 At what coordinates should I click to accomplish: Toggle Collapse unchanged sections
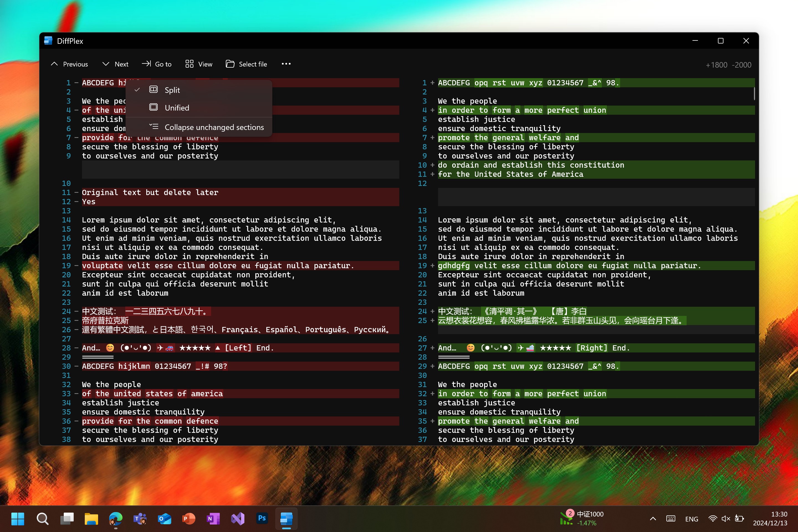[x=199, y=127]
